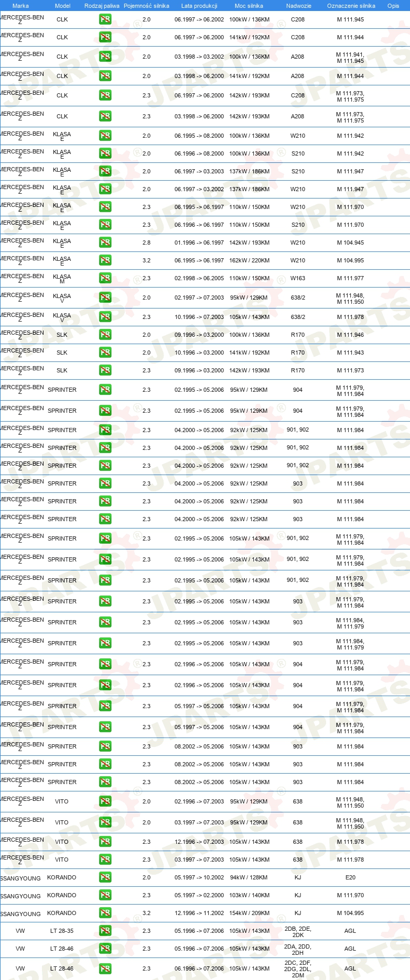Click petrol icon for KLASA E S210 137kW row
The image size is (410, 980).
click(x=105, y=171)
